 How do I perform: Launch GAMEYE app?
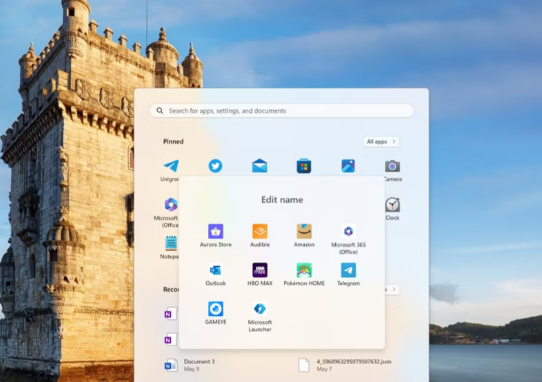(x=215, y=313)
